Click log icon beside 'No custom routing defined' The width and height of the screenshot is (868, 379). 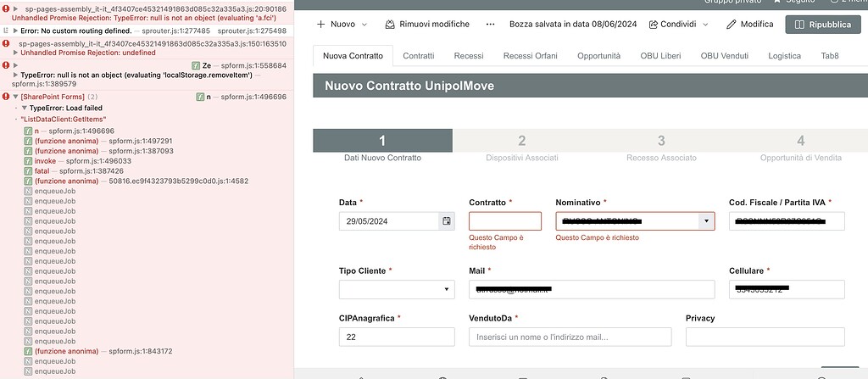pyautogui.click(x=6, y=31)
